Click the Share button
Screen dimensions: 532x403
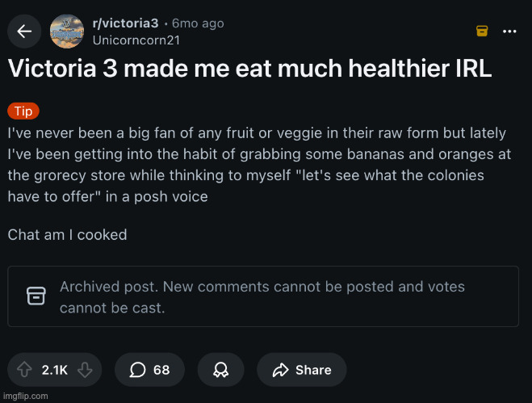point(302,370)
